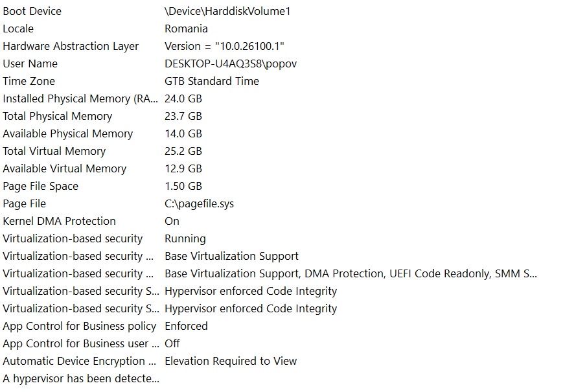
Task: Click the Locale row showing Romania
Action: (x=18, y=29)
